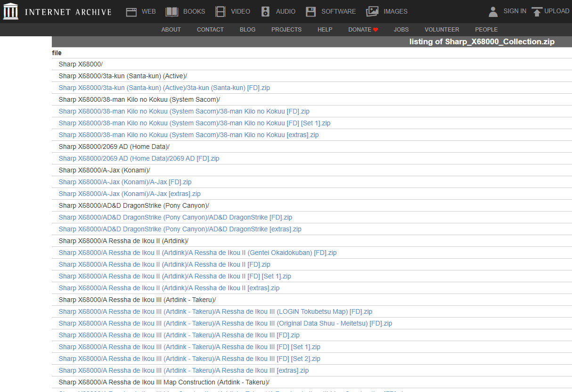Viewport: 572px width, 392px height.
Task: Open the VIDEO section label
Action: [x=241, y=11]
